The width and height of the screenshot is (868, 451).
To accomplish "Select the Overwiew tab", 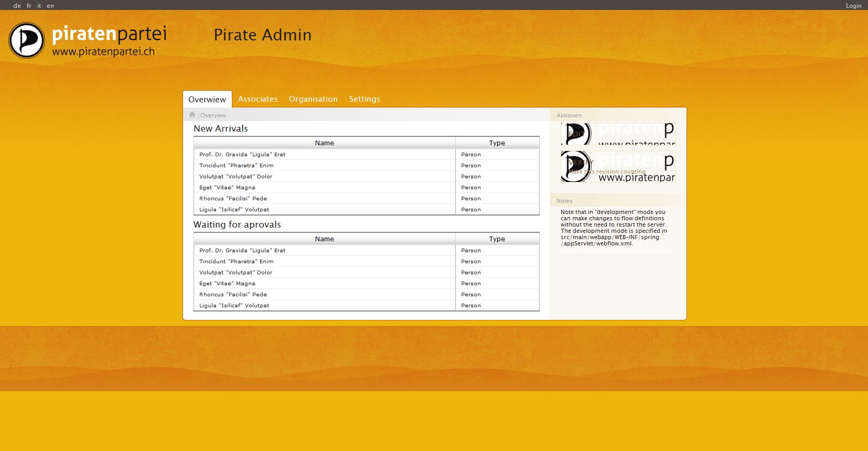I will pos(207,100).
